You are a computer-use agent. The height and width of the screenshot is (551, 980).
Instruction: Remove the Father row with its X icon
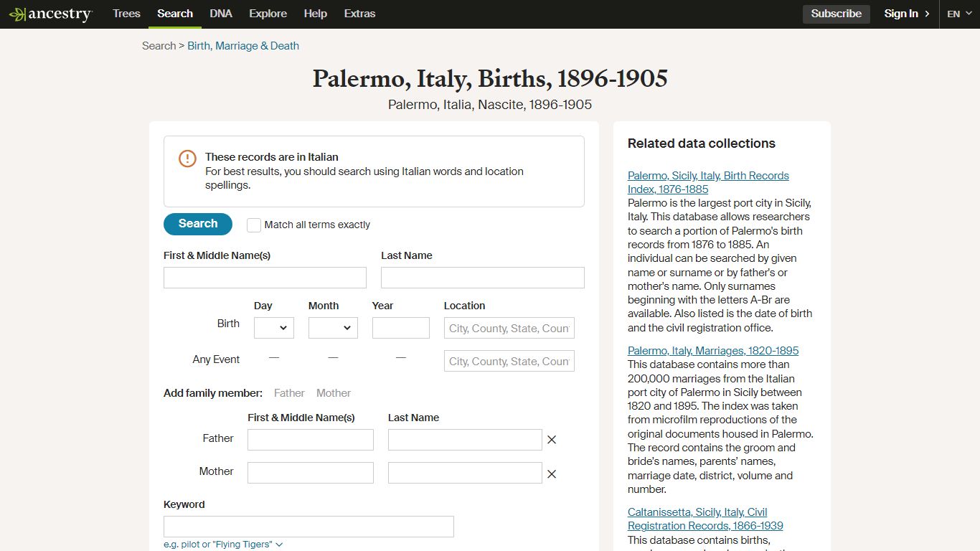552,440
